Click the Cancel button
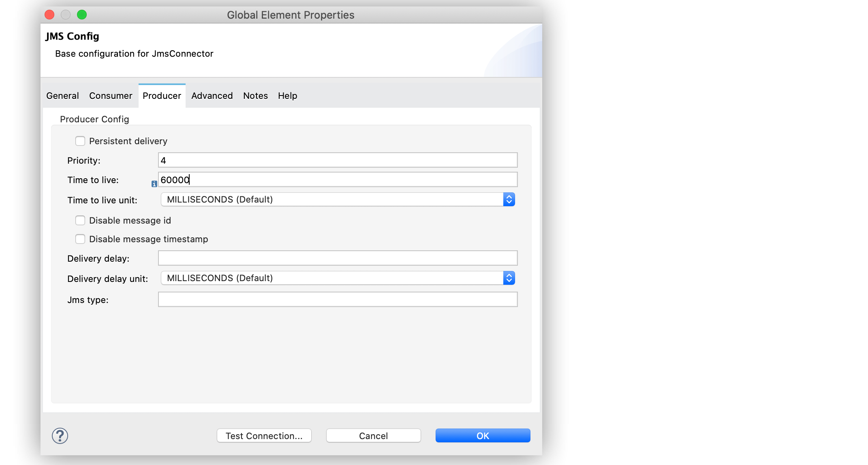This screenshot has height=465, width=868. coord(373,436)
